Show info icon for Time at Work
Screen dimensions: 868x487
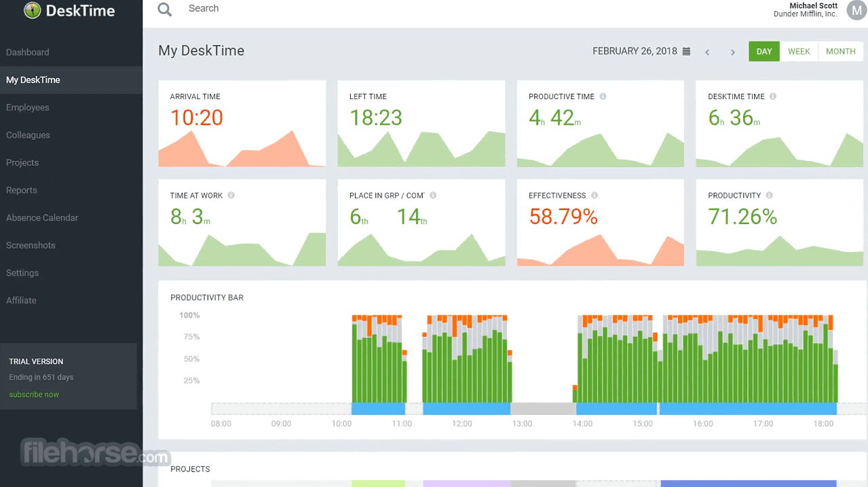231,196
